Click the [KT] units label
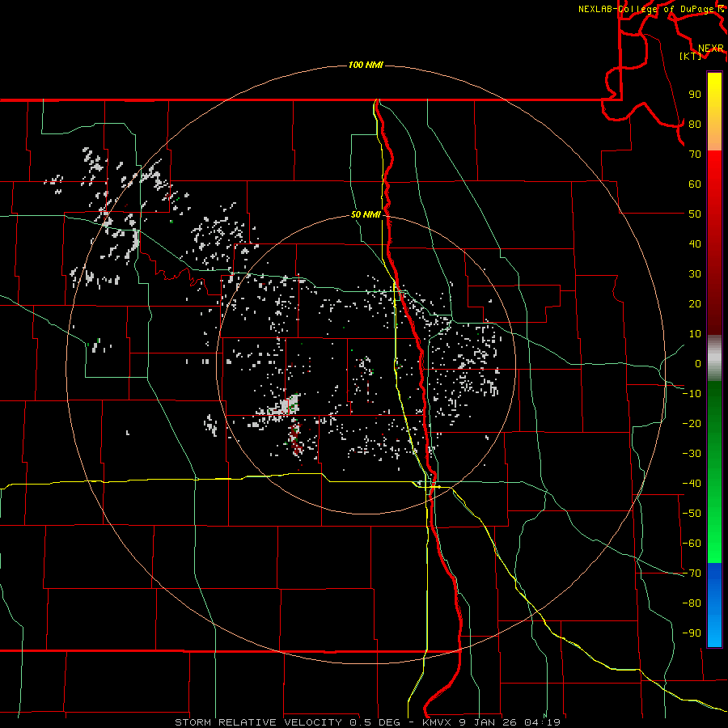The height and width of the screenshot is (728, 728). (x=691, y=56)
